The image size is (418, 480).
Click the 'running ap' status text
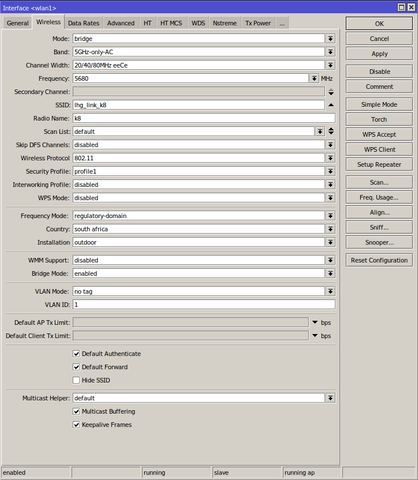coord(299,473)
